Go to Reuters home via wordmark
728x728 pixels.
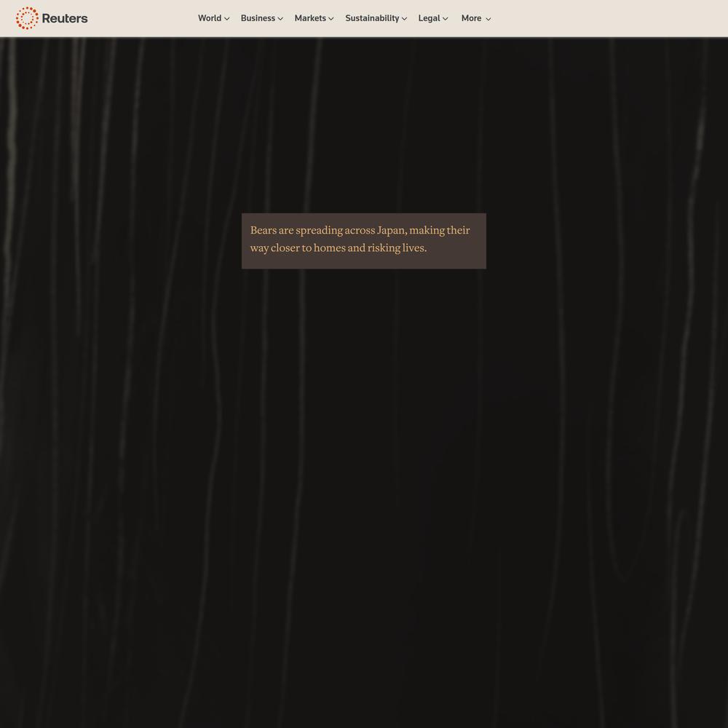[x=65, y=19]
